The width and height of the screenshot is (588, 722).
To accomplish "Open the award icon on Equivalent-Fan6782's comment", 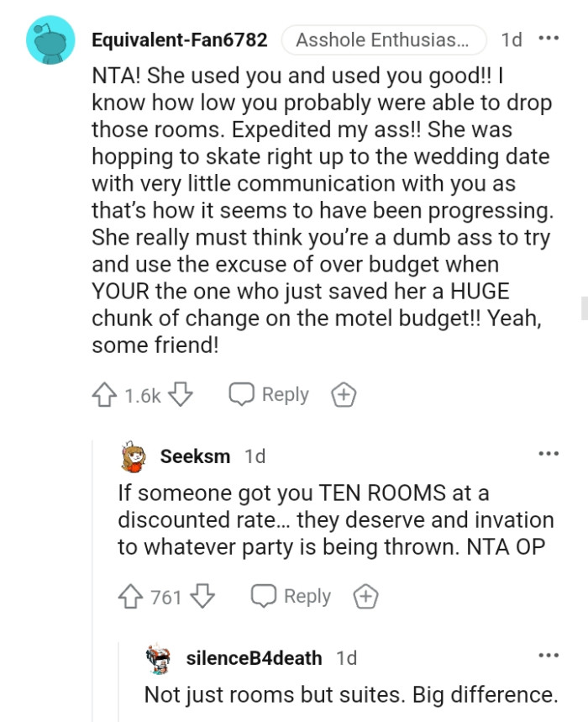I will click(x=343, y=393).
